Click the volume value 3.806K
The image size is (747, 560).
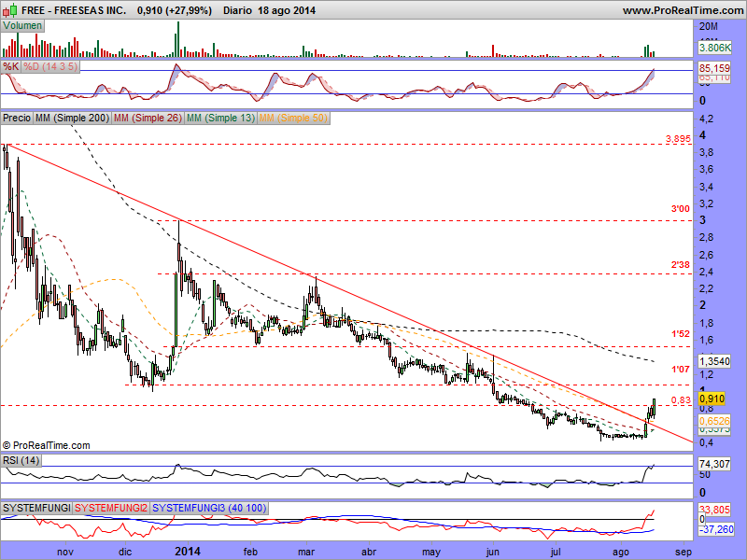click(714, 48)
